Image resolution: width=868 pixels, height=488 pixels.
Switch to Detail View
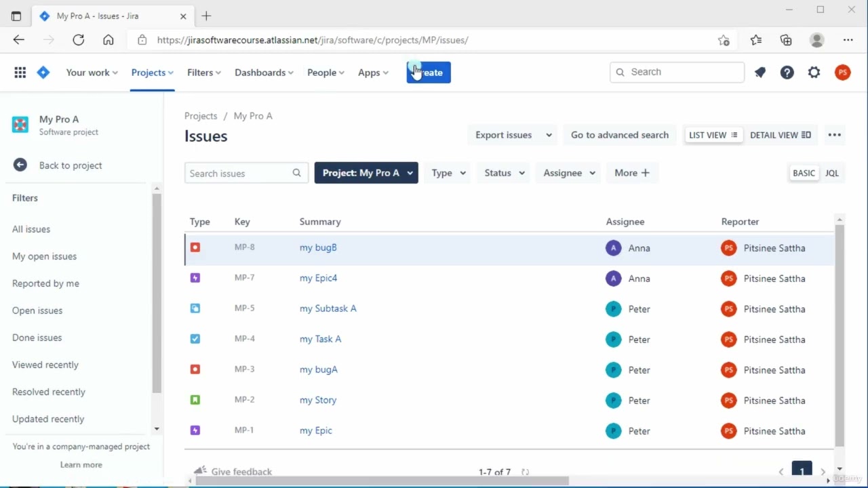(781, 135)
